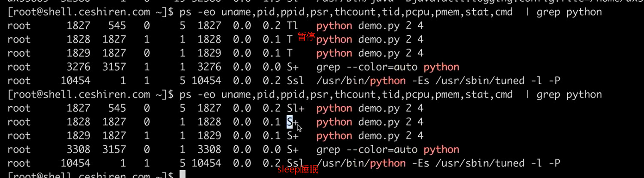Click the ps command line above the Sl+ row
Image resolution: width=644 pixels, height=178 pixels.
click(x=390, y=95)
